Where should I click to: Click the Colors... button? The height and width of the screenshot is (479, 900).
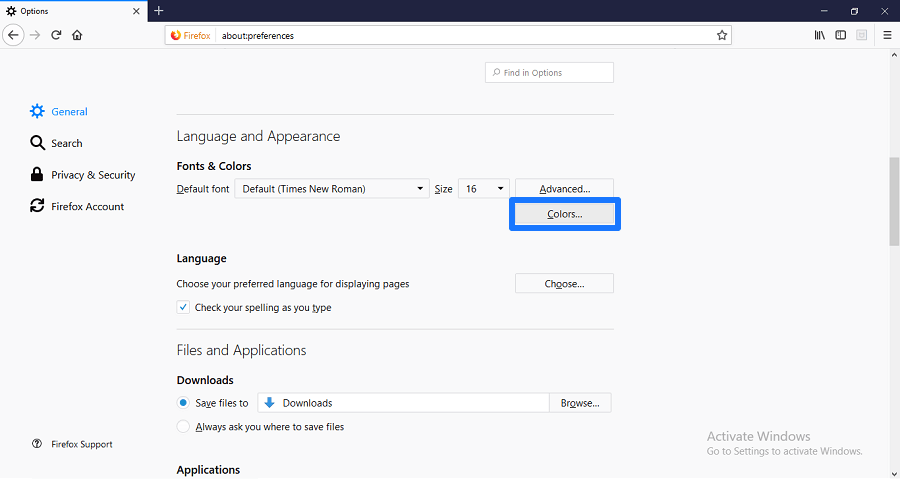(x=564, y=214)
